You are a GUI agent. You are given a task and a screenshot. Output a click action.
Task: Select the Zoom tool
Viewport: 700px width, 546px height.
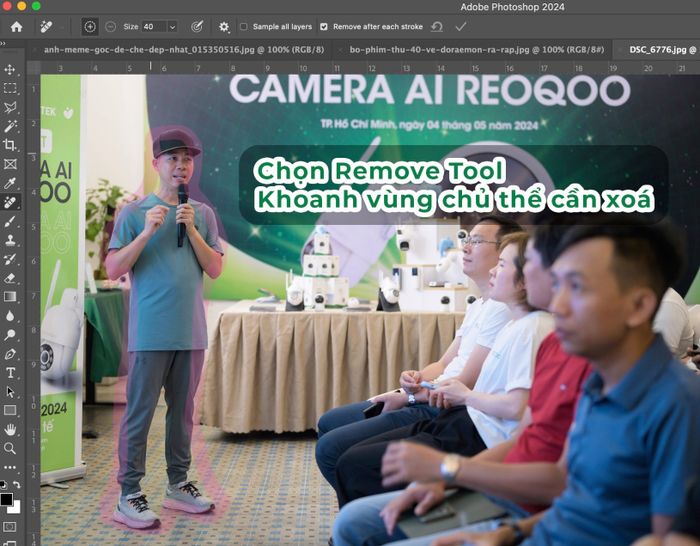(10, 448)
